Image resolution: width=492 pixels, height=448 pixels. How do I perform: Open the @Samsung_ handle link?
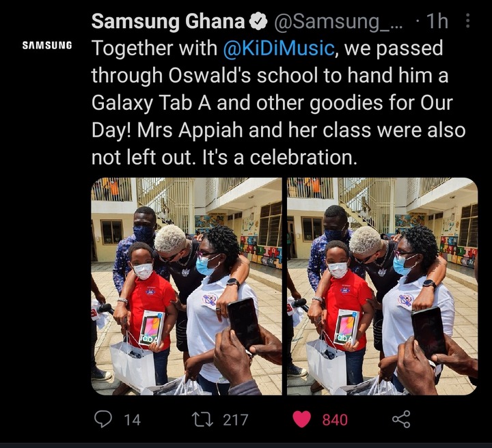(338, 22)
